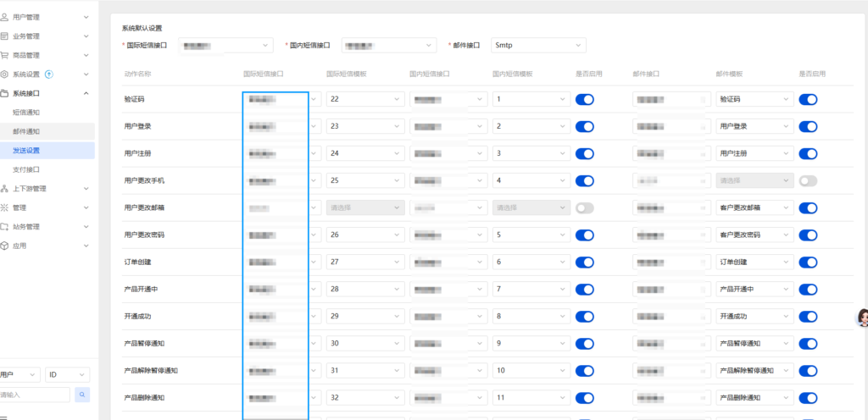Screen dimensions: 868x420
Task: Enable email toggle for 用户更改手机 row
Action: pyautogui.click(x=808, y=180)
